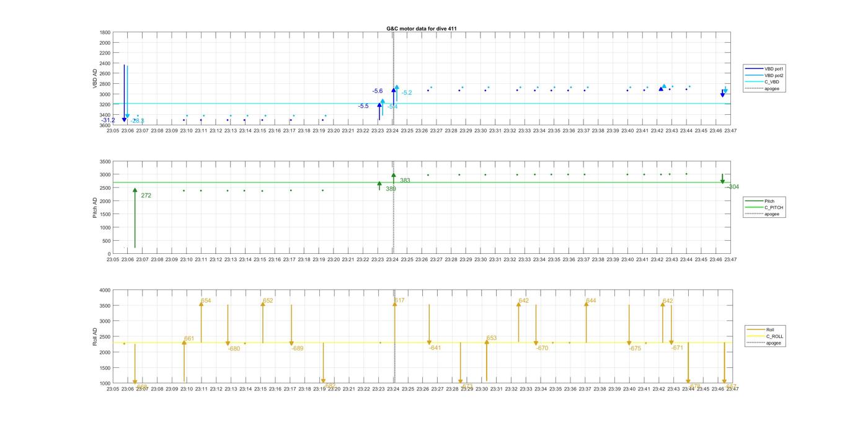
Task: Click the 'Roll AD' y-axis label
Action: pos(95,336)
